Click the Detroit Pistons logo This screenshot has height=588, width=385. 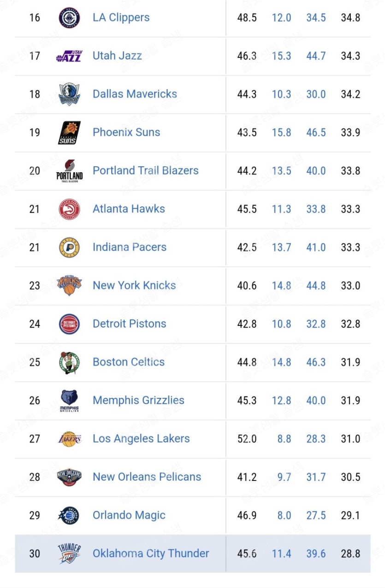(69, 324)
